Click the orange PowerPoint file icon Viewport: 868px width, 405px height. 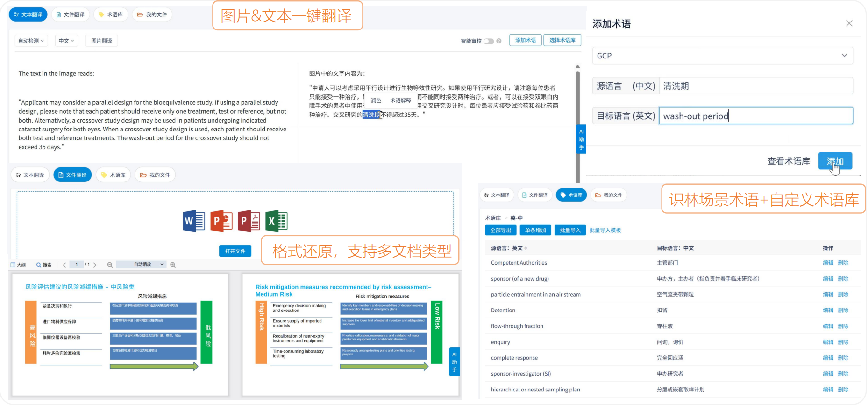click(221, 221)
